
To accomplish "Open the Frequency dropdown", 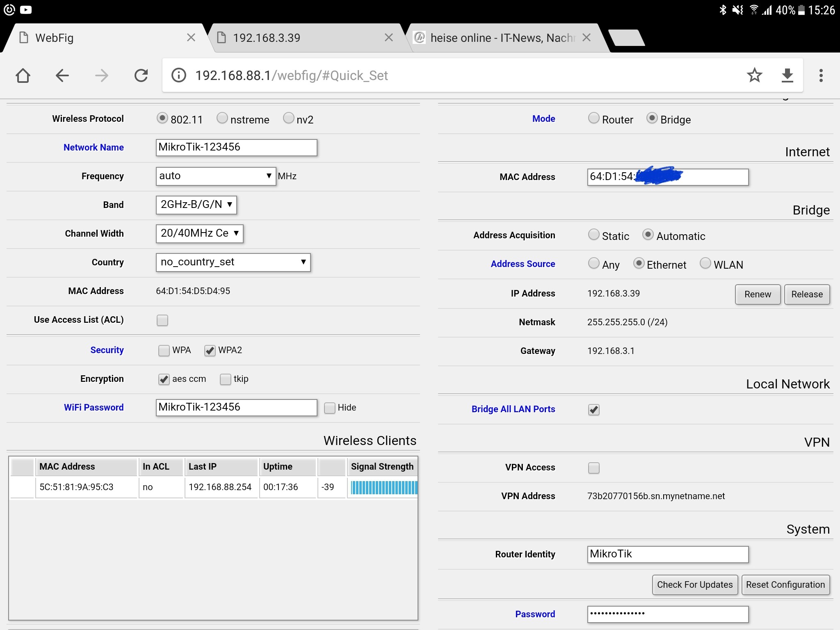I will coord(215,176).
